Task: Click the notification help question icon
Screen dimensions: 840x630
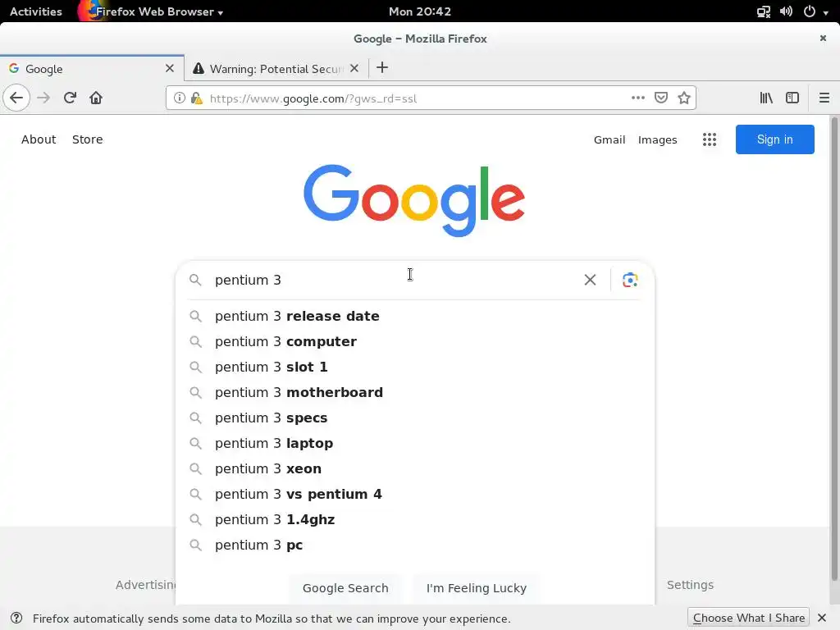Action: (16, 619)
